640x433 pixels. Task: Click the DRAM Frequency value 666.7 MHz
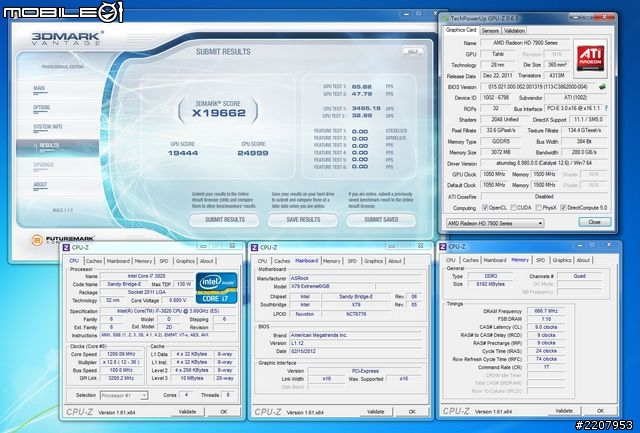(x=546, y=311)
